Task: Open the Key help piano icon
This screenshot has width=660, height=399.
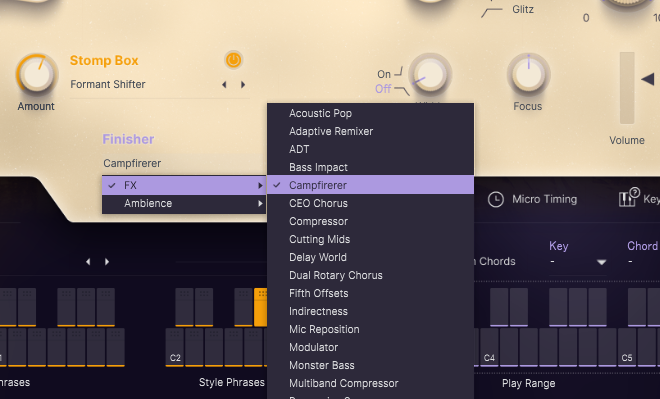Action: point(629,197)
